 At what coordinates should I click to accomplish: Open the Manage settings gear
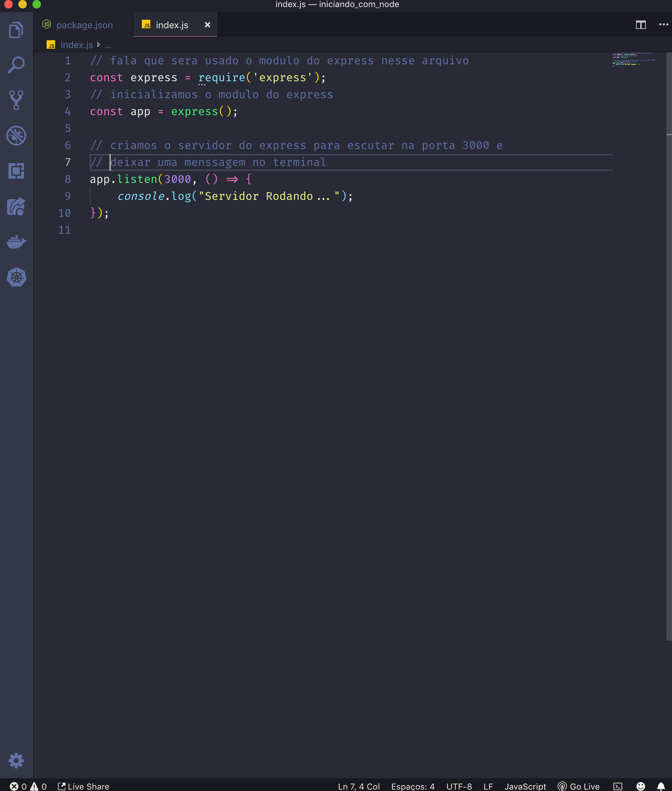point(16,761)
